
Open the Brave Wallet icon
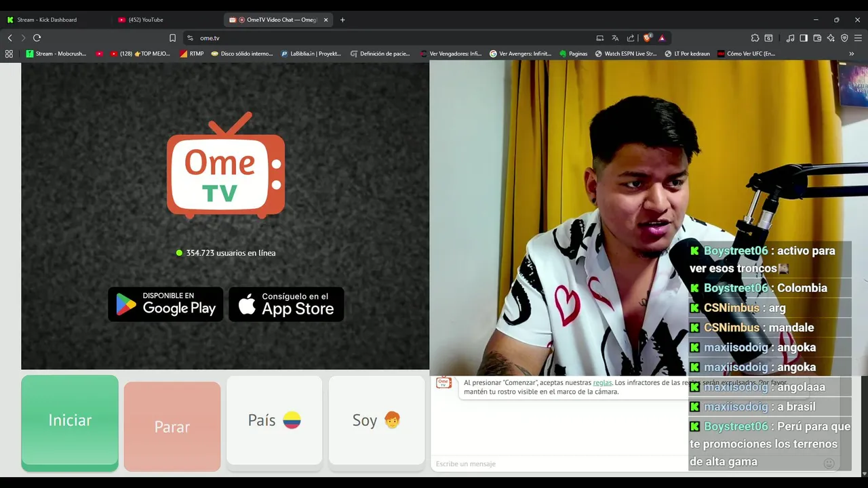coord(817,38)
